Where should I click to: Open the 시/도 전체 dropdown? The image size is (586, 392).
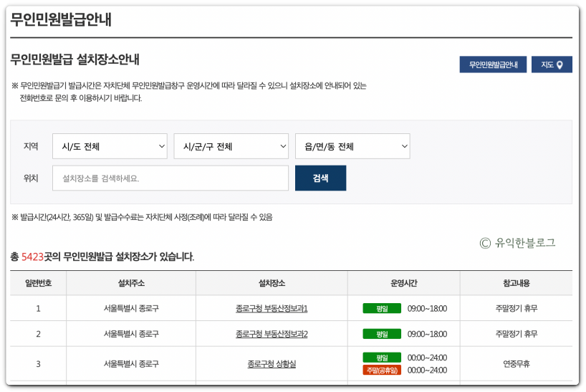pos(110,146)
